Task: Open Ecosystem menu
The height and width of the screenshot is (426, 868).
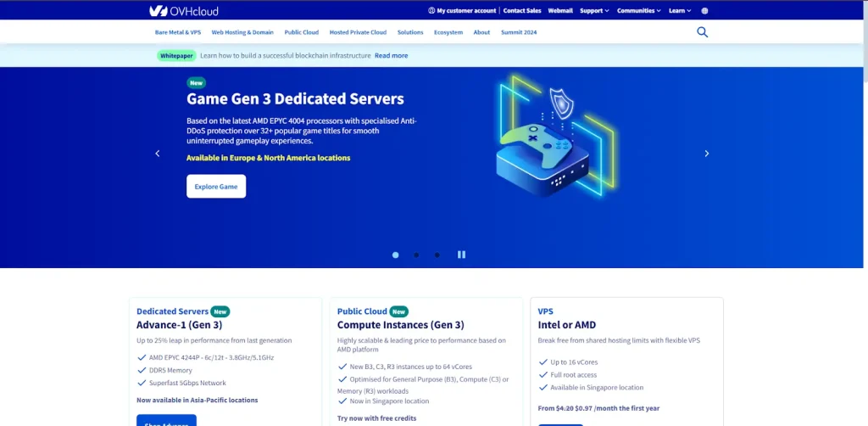Action: click(448, 32)
